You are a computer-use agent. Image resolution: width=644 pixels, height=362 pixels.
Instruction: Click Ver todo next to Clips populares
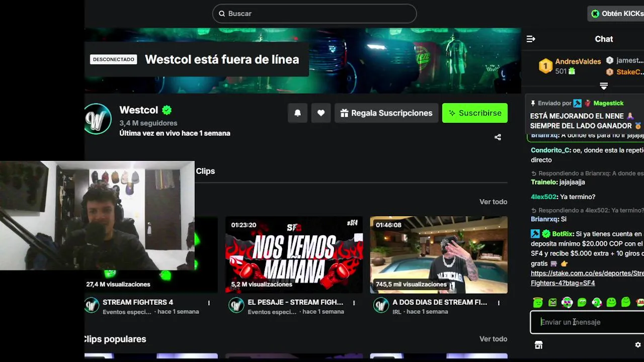(x=493, y=339)
